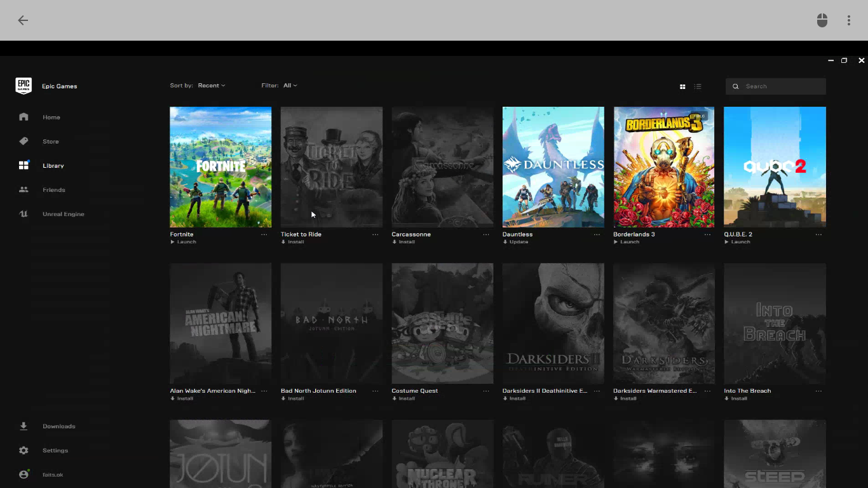Open faits.ok account name

[53, 475]
